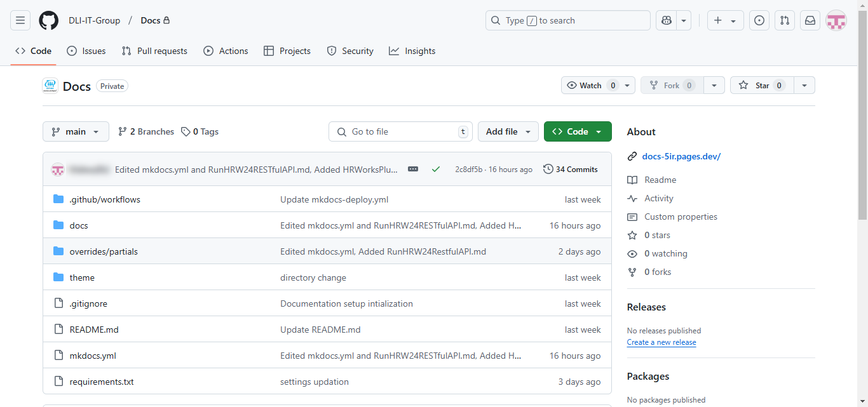The height and width of the screenshot is (407, 868).
Task: Click the green checkmark build status icon
Action: pyautogui.click(x=436, y=169)
